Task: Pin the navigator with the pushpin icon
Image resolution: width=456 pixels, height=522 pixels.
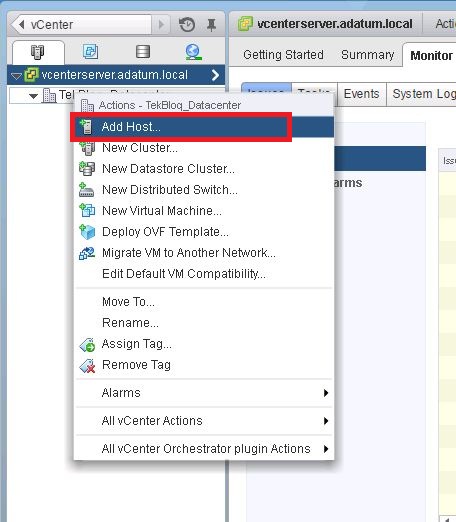Action: click(211, 25)
